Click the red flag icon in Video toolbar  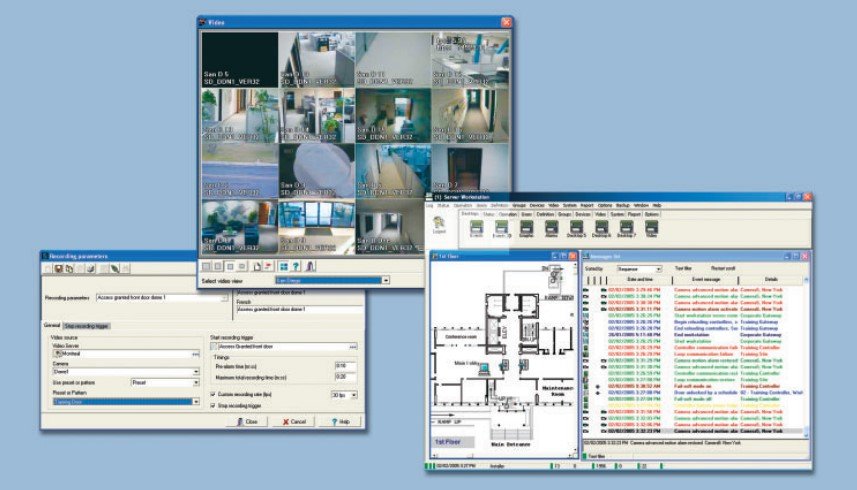[x=268, y=267]
